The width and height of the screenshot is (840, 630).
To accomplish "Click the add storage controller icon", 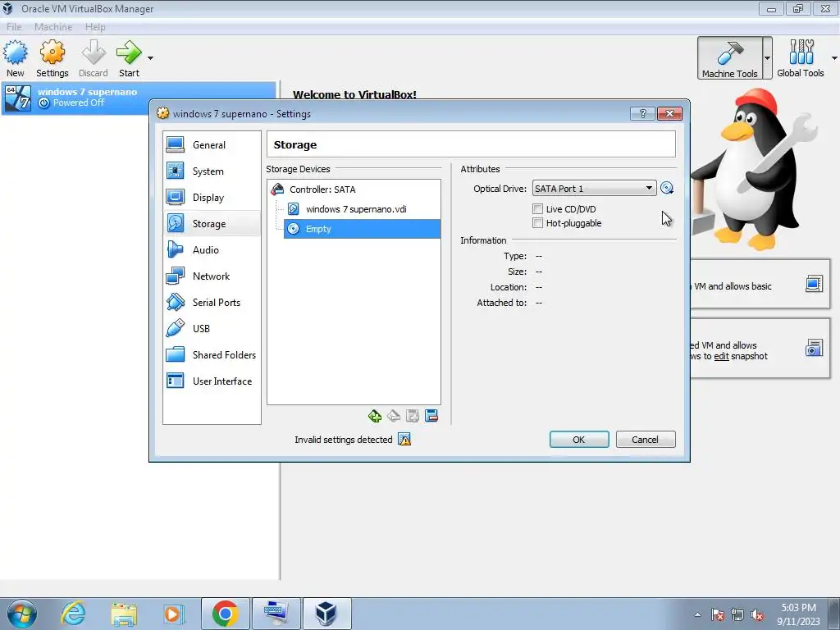I will (375, 416).
